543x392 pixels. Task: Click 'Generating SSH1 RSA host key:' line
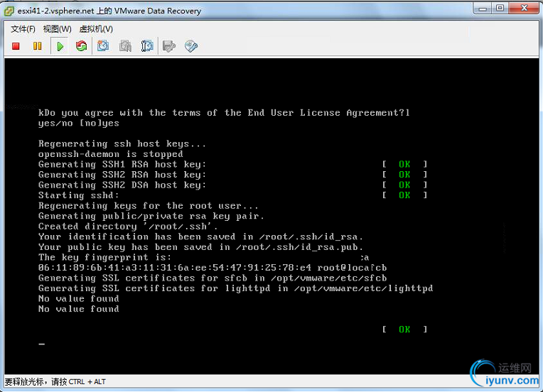[122, 164]
